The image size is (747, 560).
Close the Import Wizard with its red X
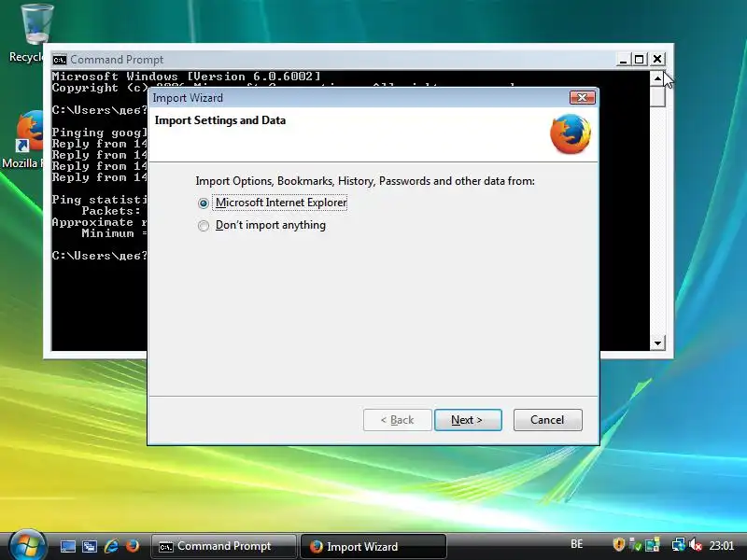pos(582,98)
